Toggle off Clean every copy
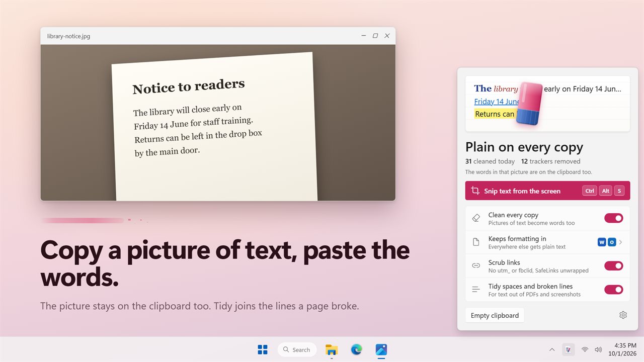644x362 pixels. click(613, 218)
